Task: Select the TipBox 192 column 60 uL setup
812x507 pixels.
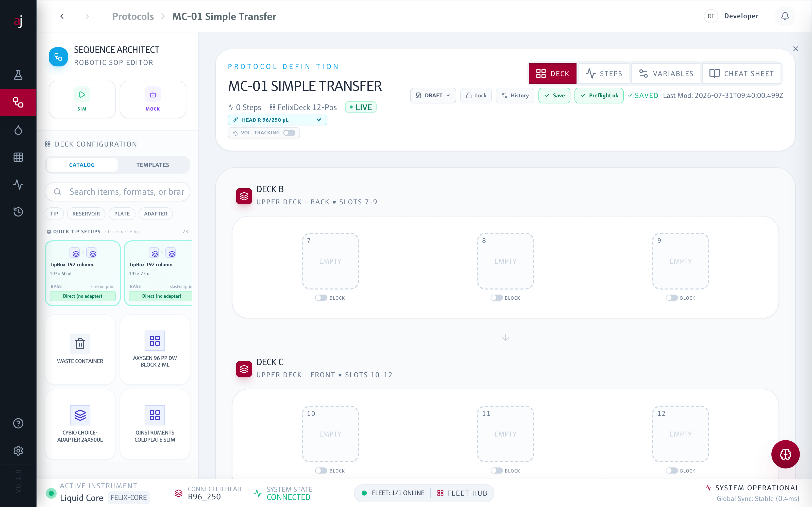Action: tap(82, 273)
